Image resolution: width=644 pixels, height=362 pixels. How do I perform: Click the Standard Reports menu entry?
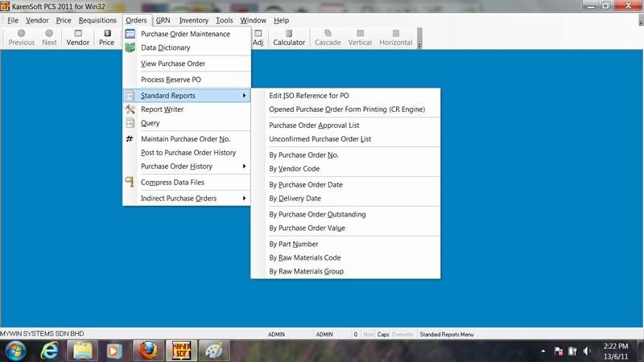pyautogui.click(x=187, y=96)
